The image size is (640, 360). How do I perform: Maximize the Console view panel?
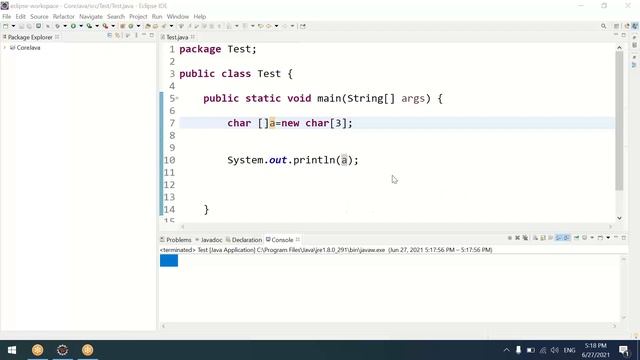coord(624,237)
